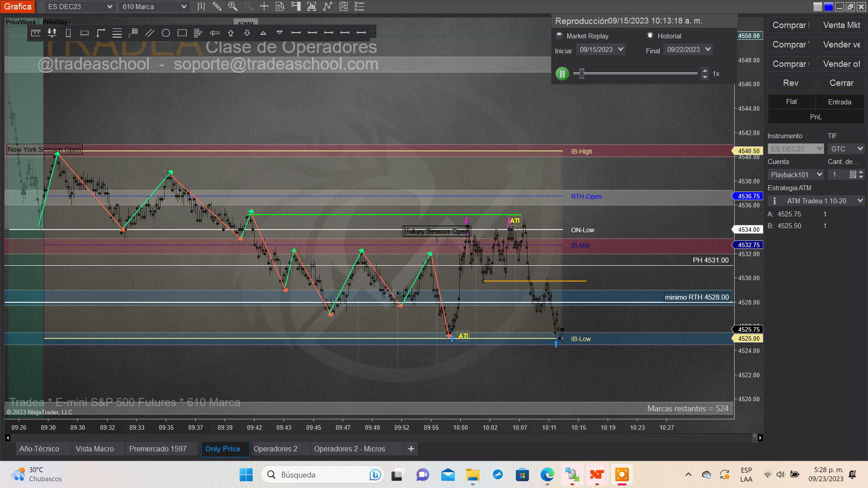Select the parallel lines channel tool
Screen dimensions: 868x488
pyautogui.click(x=150, y=33)
